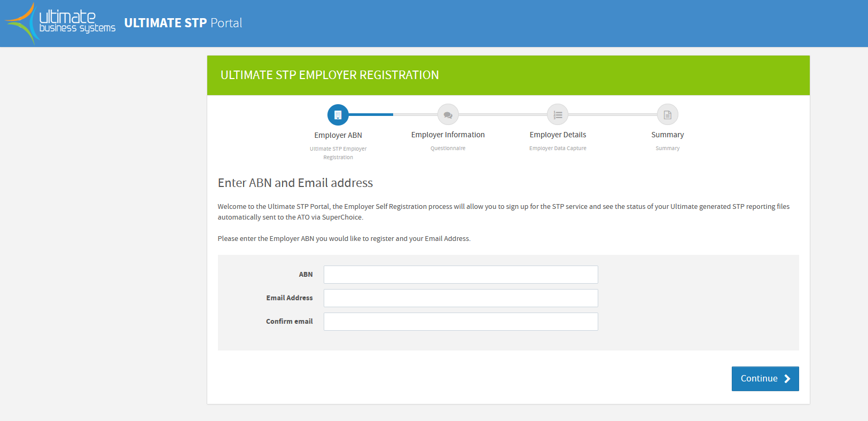Click the arrow chevron on Continue button
This screenshot has width=868, height=421.
(787, 379)
